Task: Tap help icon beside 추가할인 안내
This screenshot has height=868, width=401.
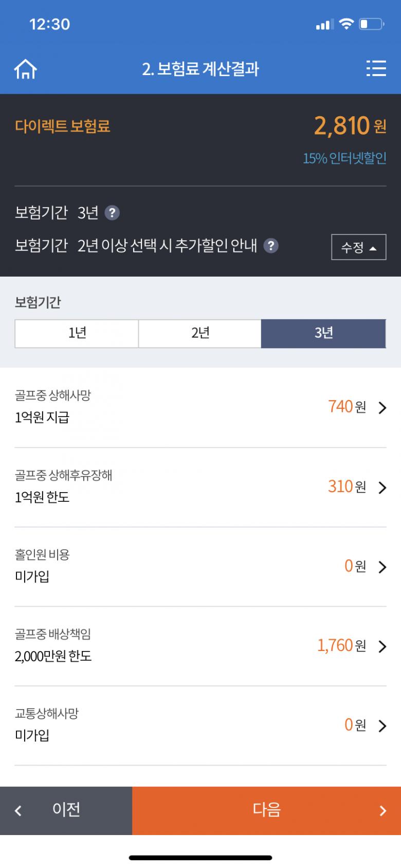Action: tap(271, 246)
